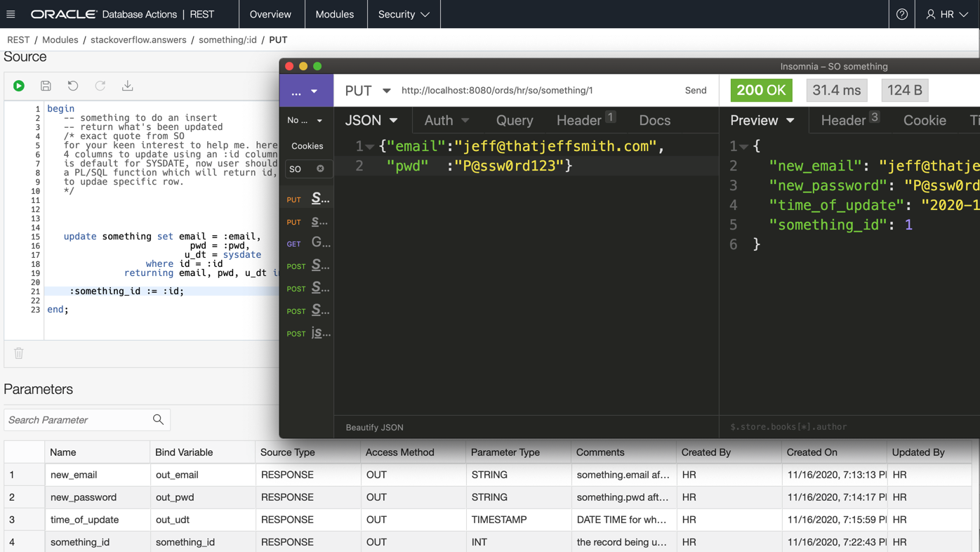Switch to Query tab in Insomnia

515,120
